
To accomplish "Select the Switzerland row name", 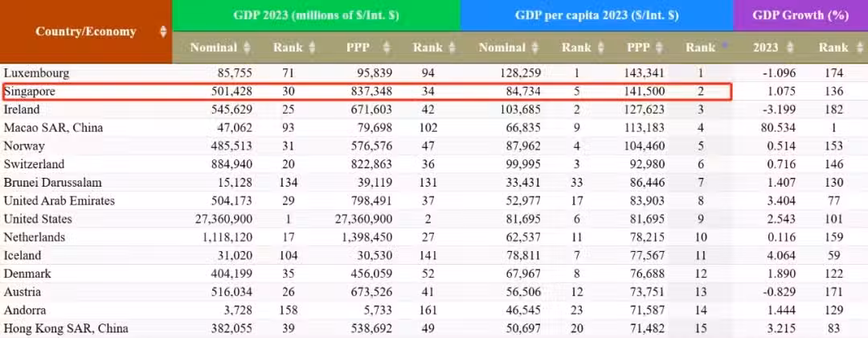I will 34,164.
